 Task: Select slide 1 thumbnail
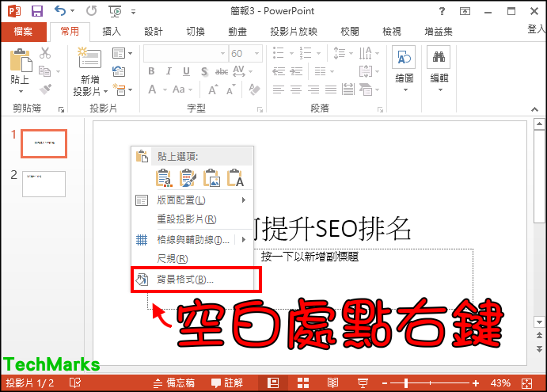tap(44, 143)
